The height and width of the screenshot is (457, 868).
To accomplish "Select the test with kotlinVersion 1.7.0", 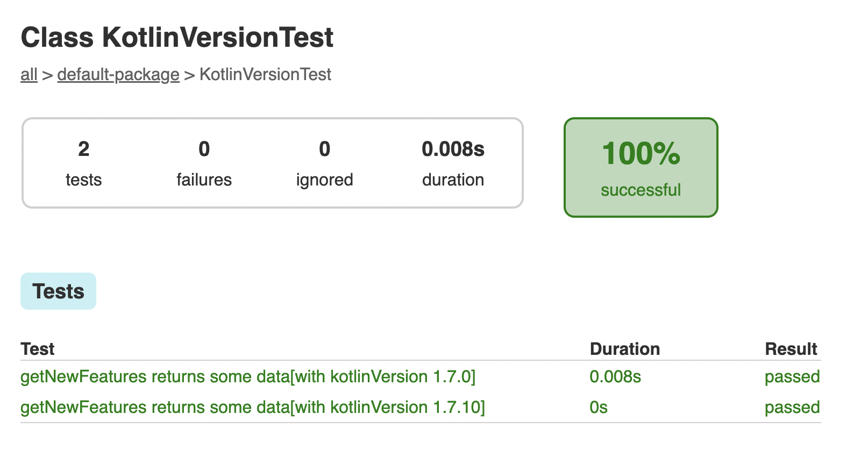I will point(248,376).
